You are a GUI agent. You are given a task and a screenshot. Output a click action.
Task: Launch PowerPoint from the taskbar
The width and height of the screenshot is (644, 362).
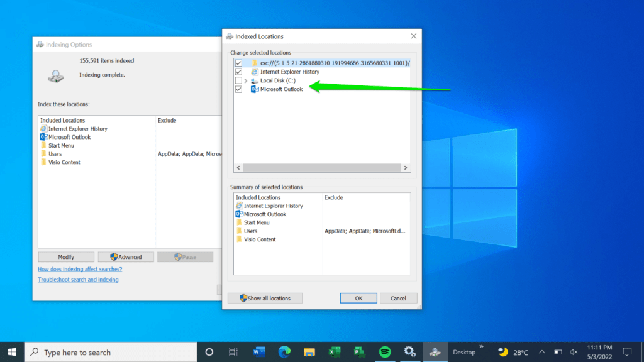pos(360,351)
